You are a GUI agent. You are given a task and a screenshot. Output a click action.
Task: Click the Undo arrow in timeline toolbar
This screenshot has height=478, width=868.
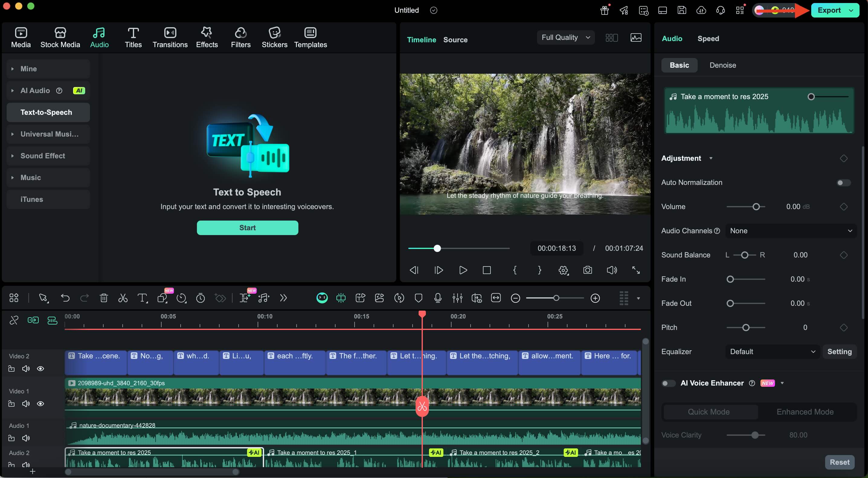pos(65,298)
